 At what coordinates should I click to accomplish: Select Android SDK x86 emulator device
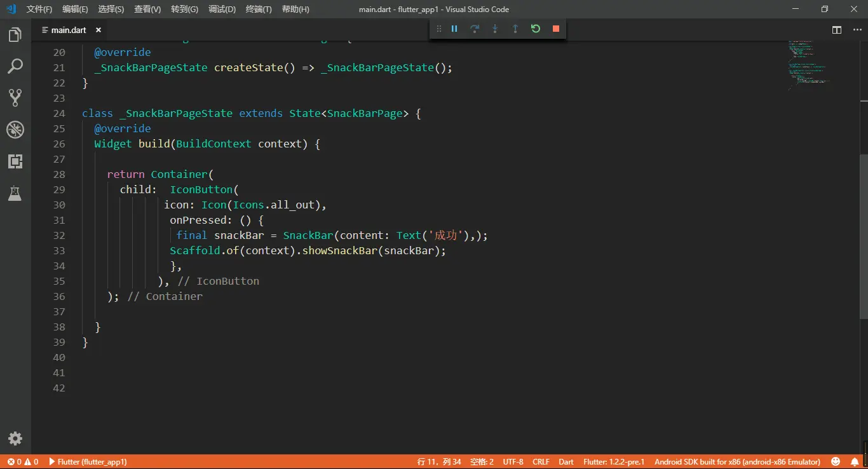tap(737, 462)
